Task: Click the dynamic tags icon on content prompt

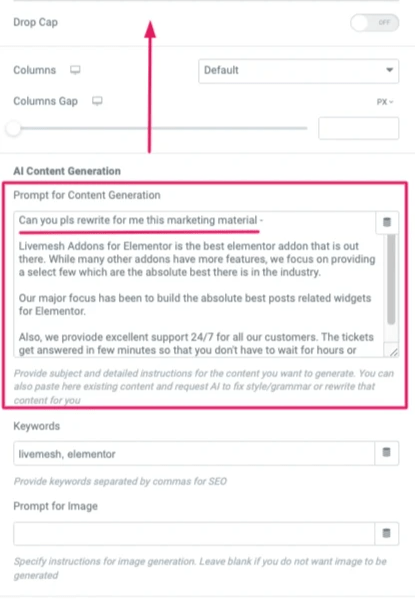Action: pyautogui.click(x=387, y=222)
